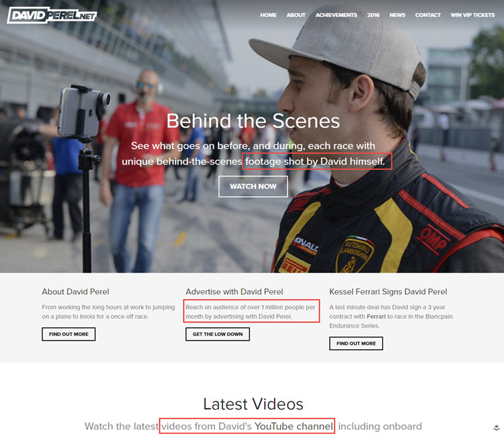Click the scroll-down double chevron icon
The width and height of the screenshot is (504, 436).
pyautogui.click(x=496, y=428)
